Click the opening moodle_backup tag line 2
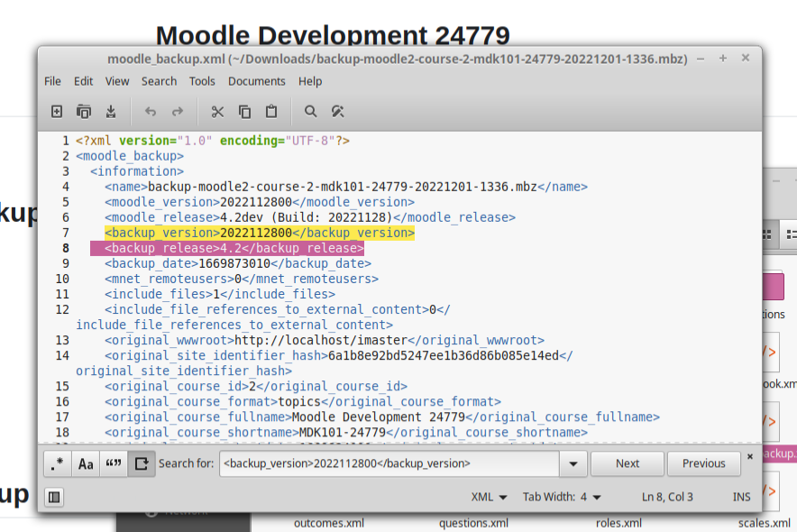The image size is (797, 532). pyautogui.click(x=130, y=156)
